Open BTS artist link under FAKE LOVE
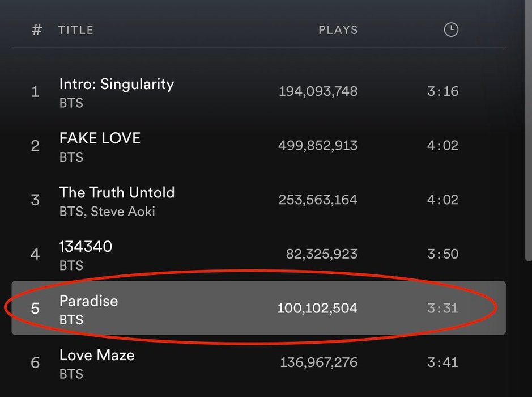The width and height of the screenshot is (532, 397). coord(71,157)
